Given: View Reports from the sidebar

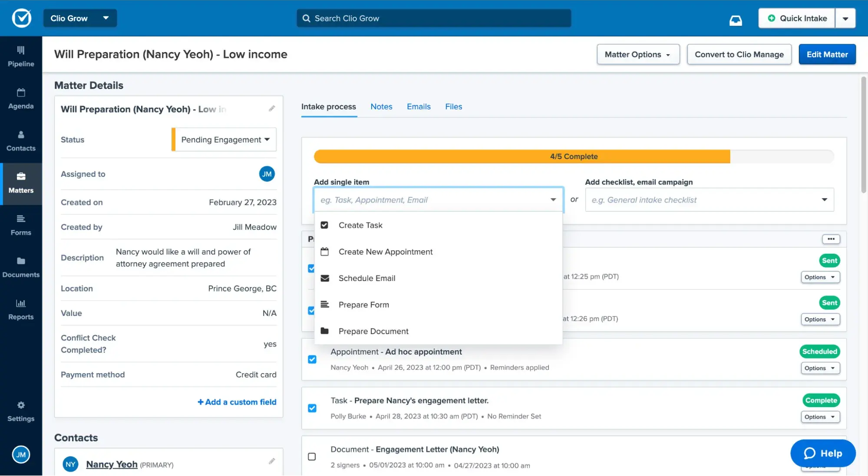Looking at the screenshot, I should (x=20, y=309).
